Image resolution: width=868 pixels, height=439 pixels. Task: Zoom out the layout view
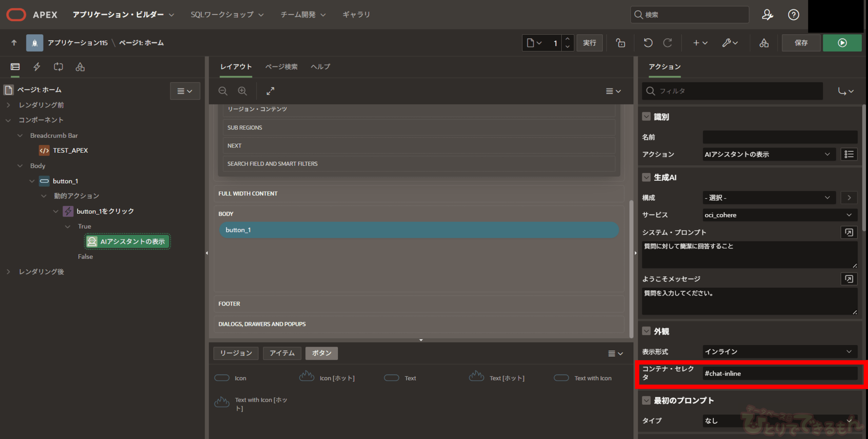point(223,91)
